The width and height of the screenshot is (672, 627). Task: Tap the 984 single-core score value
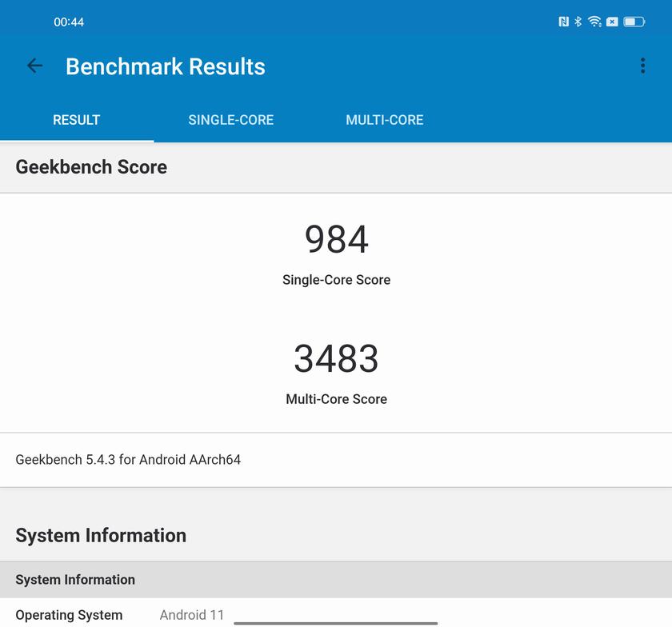click(336, 239)
